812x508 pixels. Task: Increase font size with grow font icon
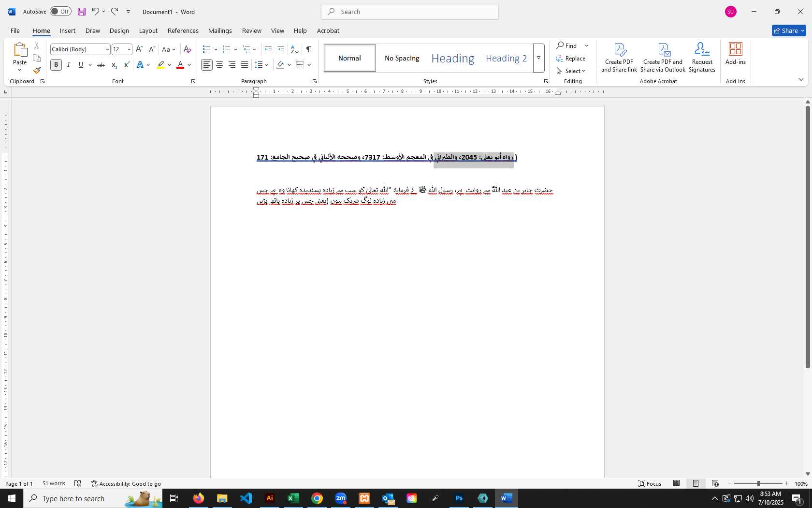click(x=139, y=49)
